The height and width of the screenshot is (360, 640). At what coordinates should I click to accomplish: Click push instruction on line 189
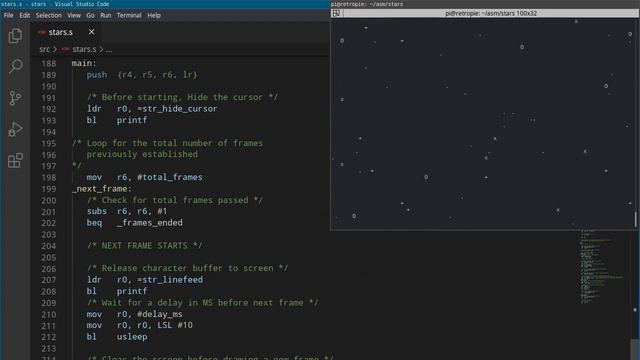pos(97,75)
